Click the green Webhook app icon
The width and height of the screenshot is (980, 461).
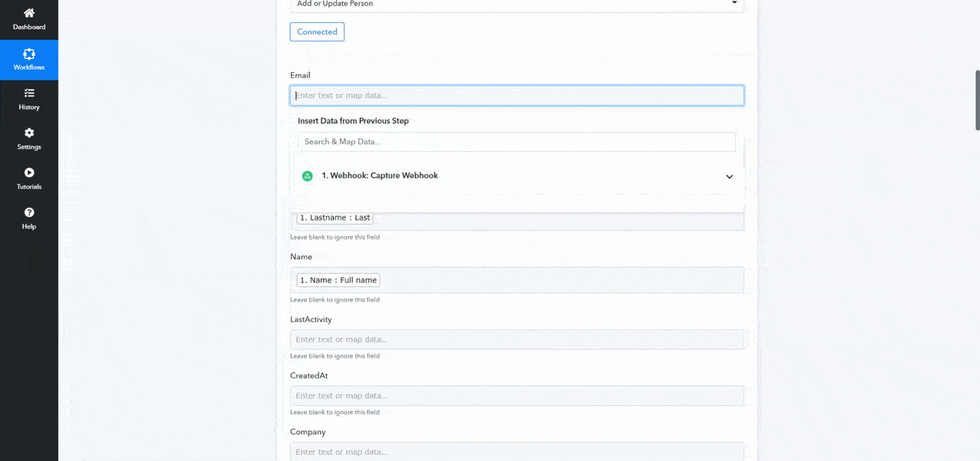point(307,175)
